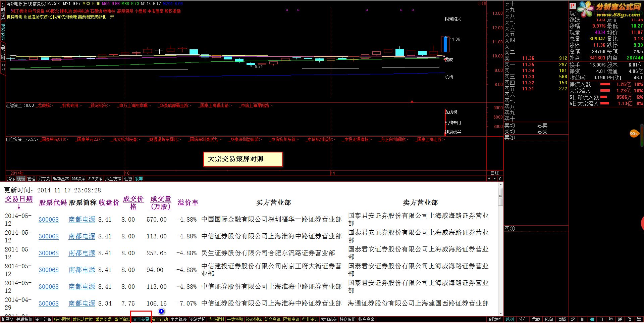Select the 事件追踪 tab

point(122,319)
